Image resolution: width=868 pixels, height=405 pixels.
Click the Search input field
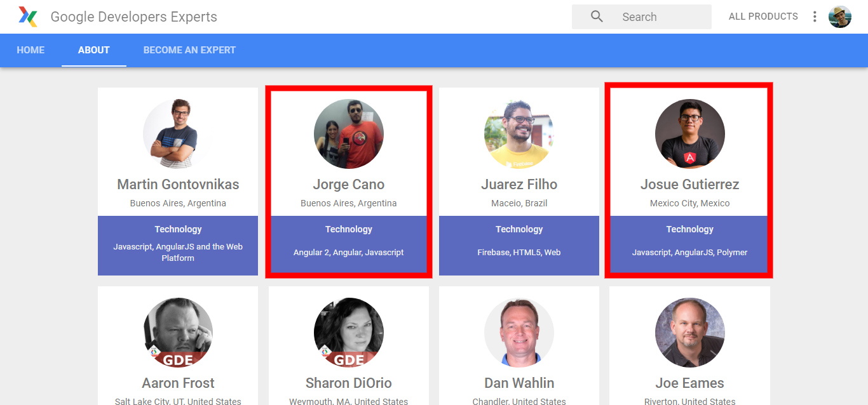642,17
